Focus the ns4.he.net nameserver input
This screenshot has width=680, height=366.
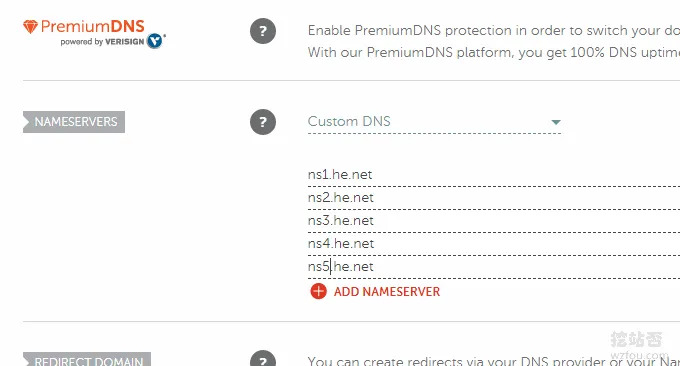[x=494, y=244]
